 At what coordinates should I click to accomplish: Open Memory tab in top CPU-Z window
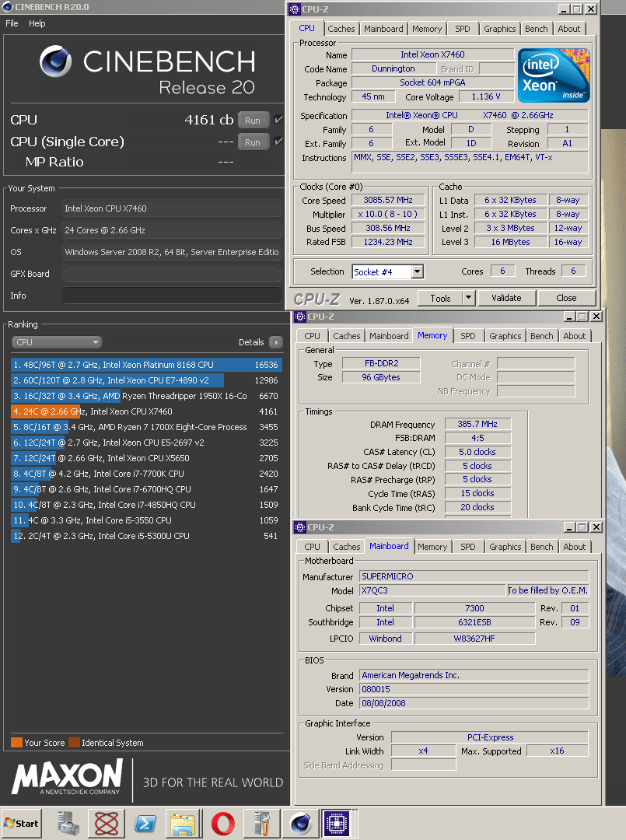(427, 29)
